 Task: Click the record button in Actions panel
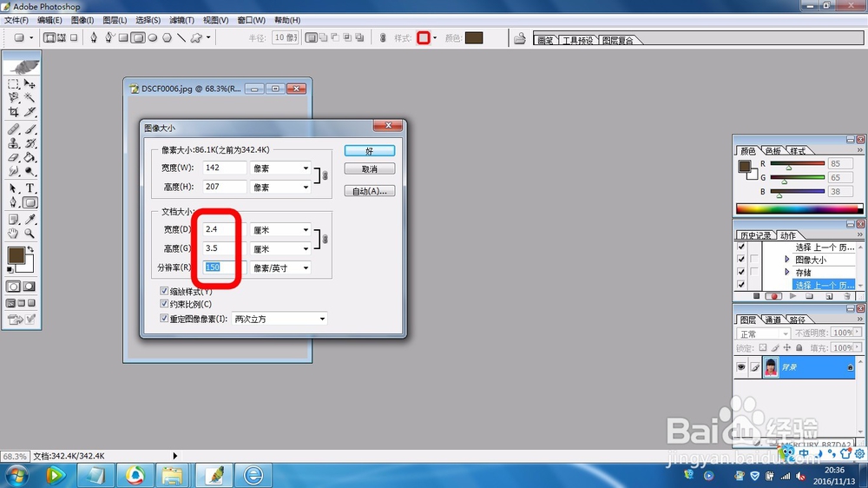click(x=774, y=296)
